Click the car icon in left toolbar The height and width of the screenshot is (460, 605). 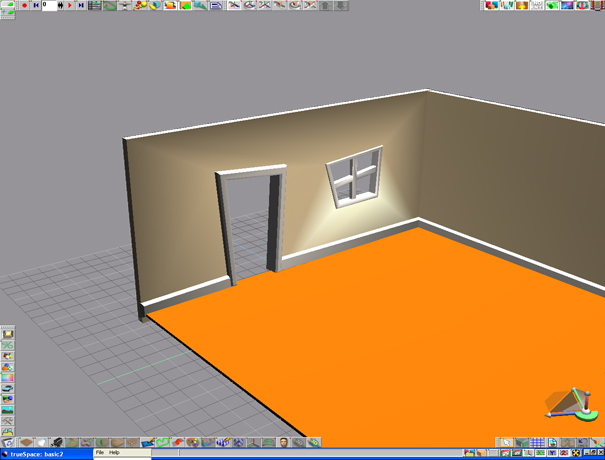tap(8, 389)
